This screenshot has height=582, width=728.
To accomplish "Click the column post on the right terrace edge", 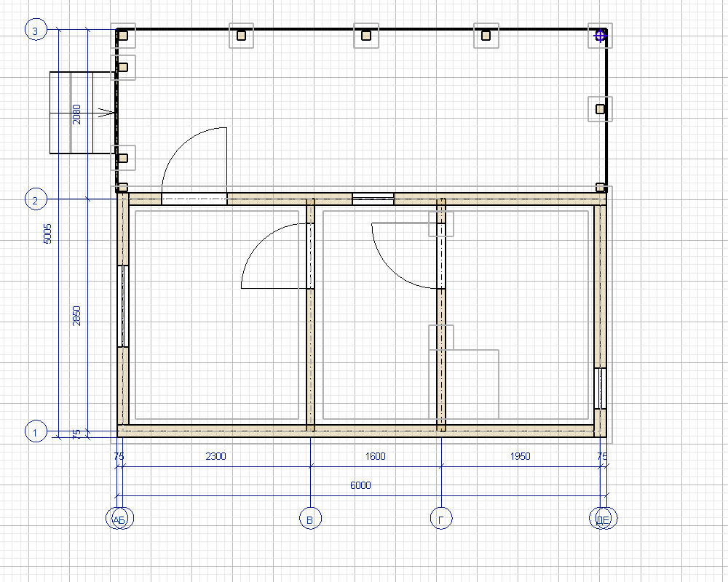I will [x=600, y=108].
